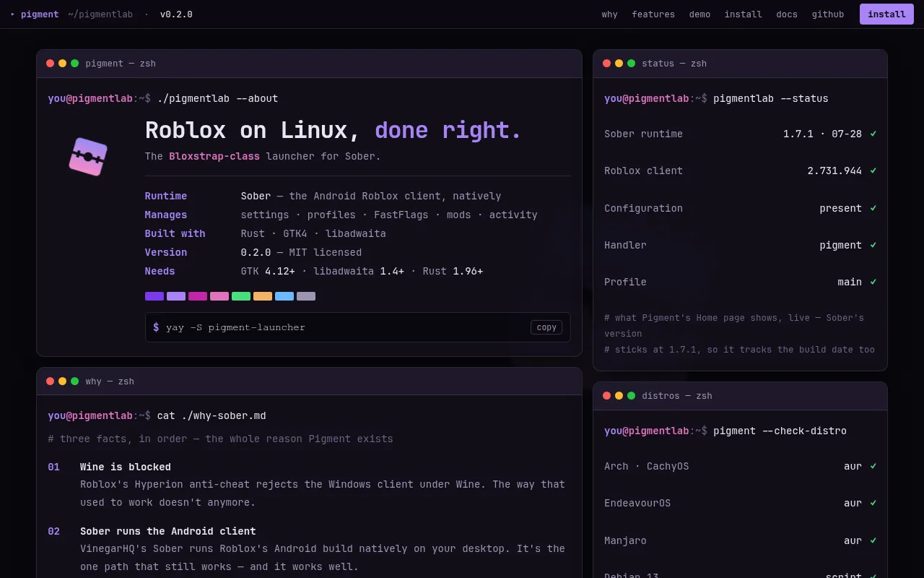The image size is (924, 578).
Task: Open the github nav link
Action: pos(828,14)
